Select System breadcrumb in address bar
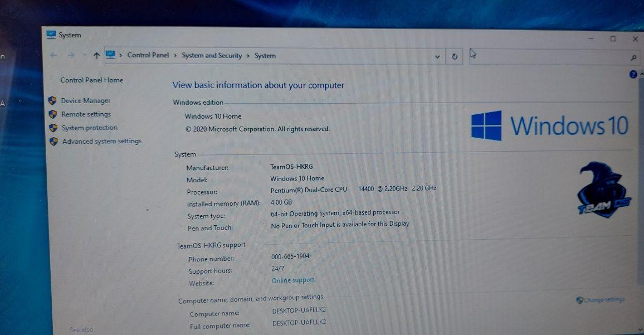644x335 pixels. [x=265, y=56]
